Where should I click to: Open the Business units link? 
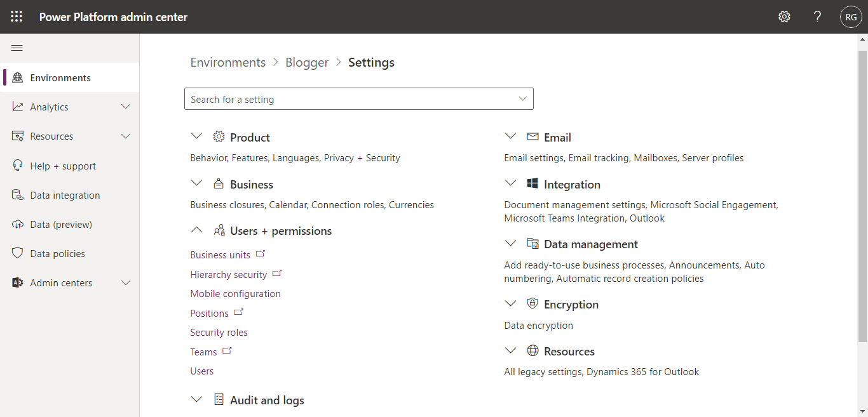coord(220,255)
